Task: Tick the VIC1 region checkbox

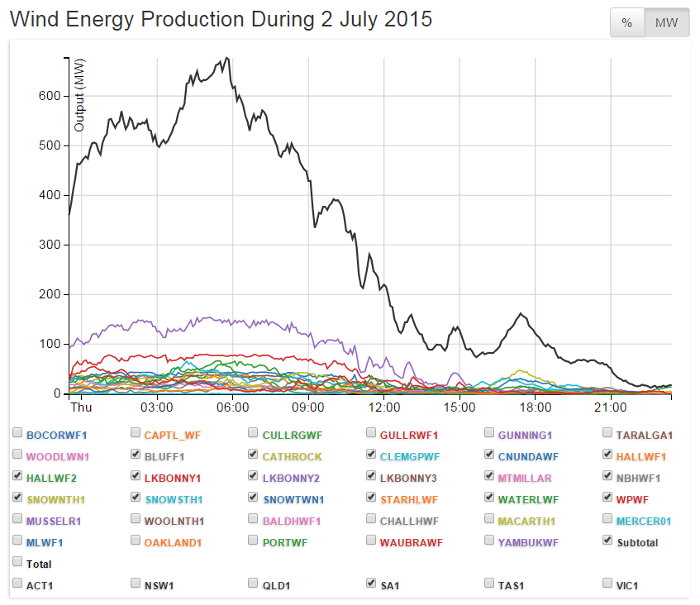Action: point(608,584)
